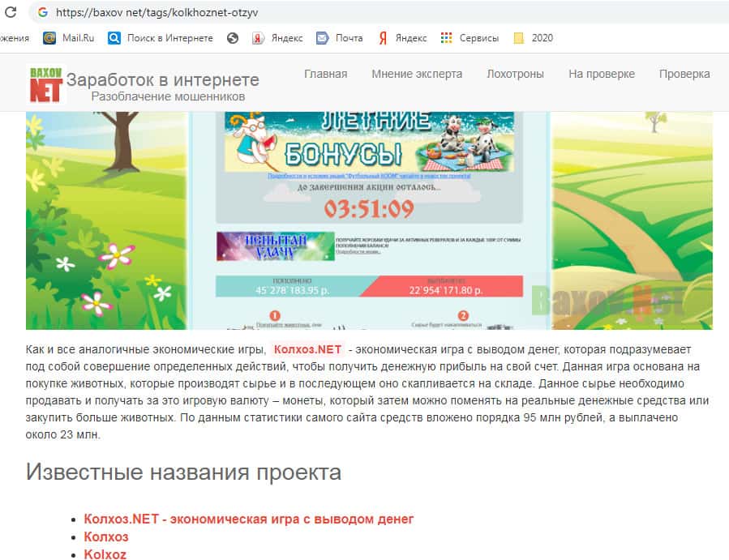
Task: Click the 03:51:09 countdown timer in screenshot
Action: click(x=369, y=208)
